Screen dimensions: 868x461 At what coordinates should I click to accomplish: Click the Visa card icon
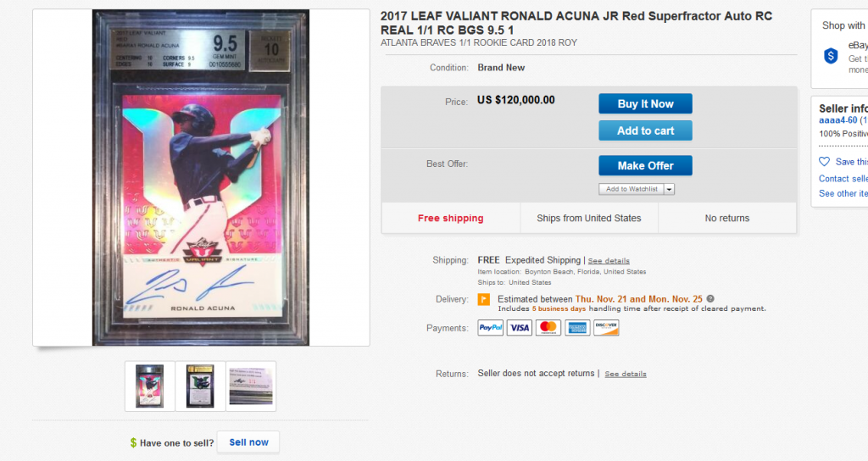tap(520, 328)
